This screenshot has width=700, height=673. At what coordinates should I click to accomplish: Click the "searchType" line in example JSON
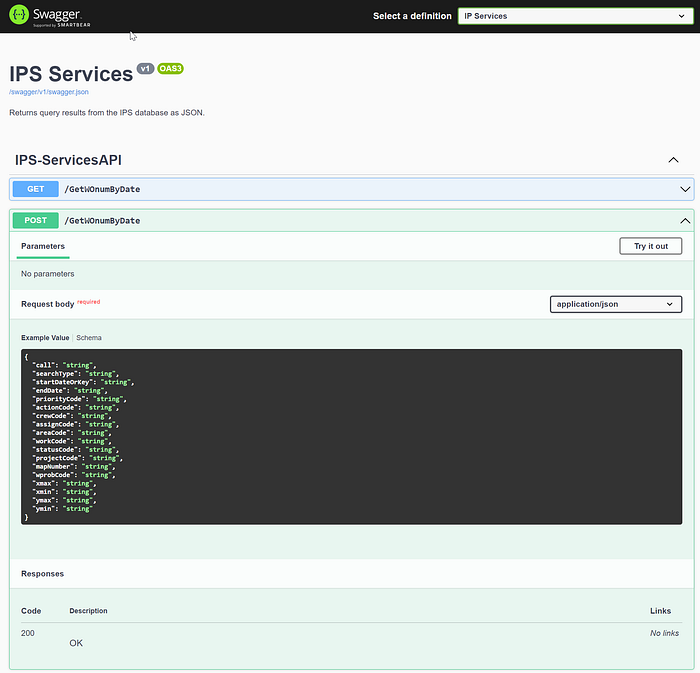click(x=75, y=374)
